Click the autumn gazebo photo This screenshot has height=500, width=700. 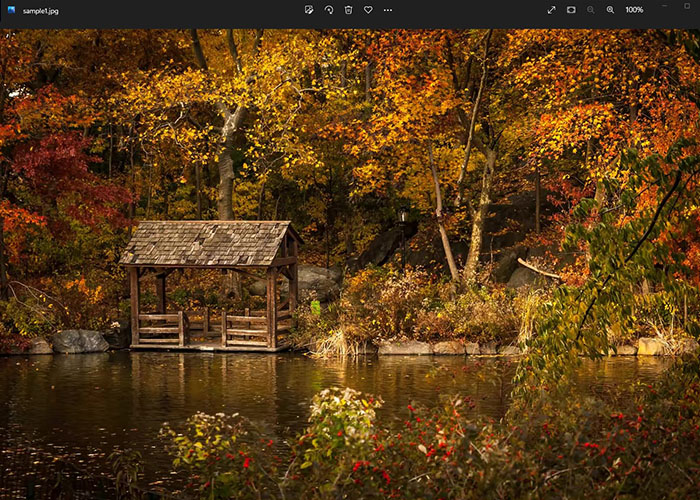pos(350,264)
